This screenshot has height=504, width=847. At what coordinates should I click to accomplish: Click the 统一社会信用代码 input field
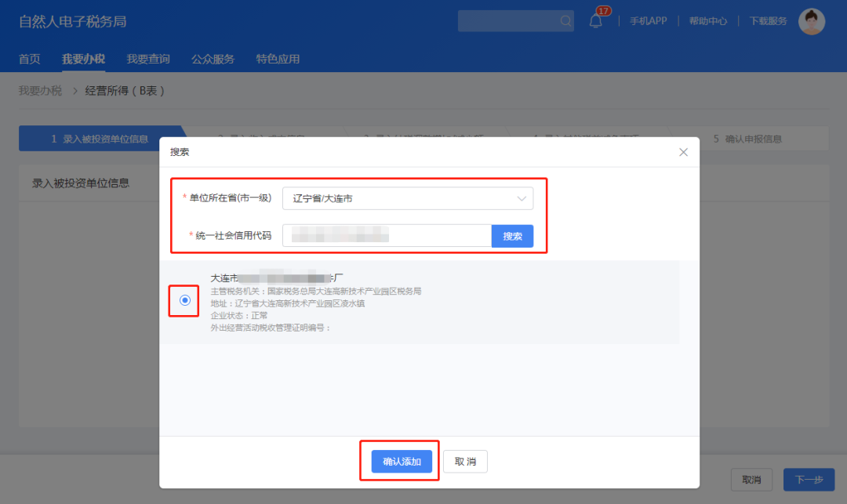[x=387, y=236]
